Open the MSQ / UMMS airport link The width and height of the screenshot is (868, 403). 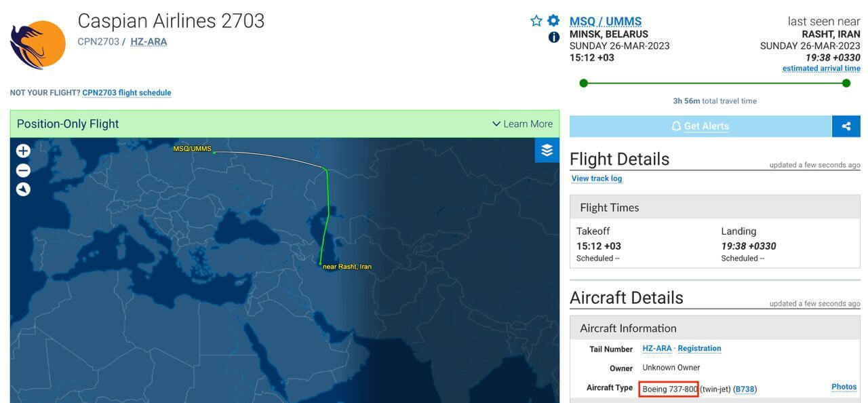point(605,22)
